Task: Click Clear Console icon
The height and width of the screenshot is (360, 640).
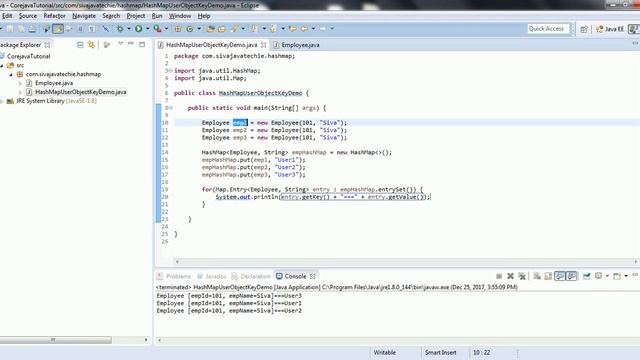Action: pos(537,276)
